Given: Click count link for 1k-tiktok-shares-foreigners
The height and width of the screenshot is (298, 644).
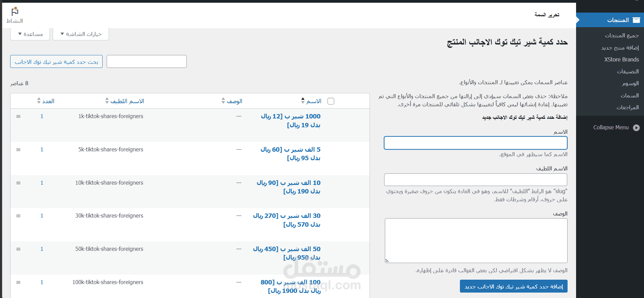Looking at the screenshot, I should click(x=42, y=116).
